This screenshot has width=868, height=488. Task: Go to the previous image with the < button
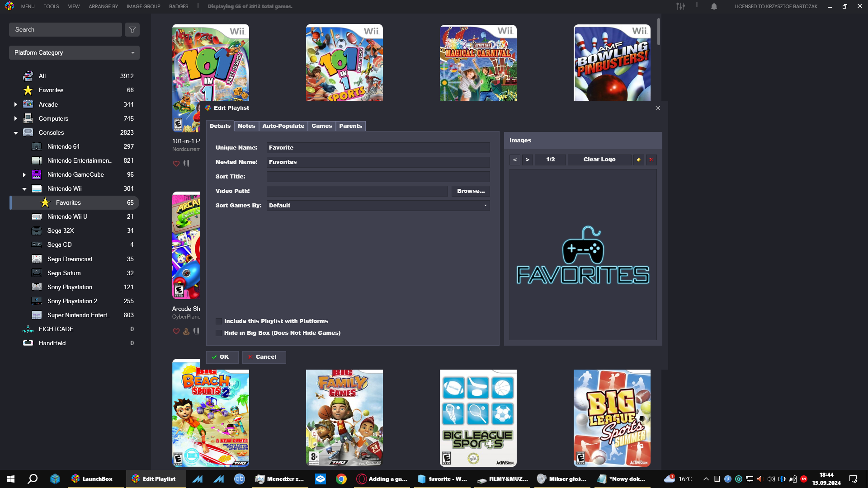click(514, 160)
